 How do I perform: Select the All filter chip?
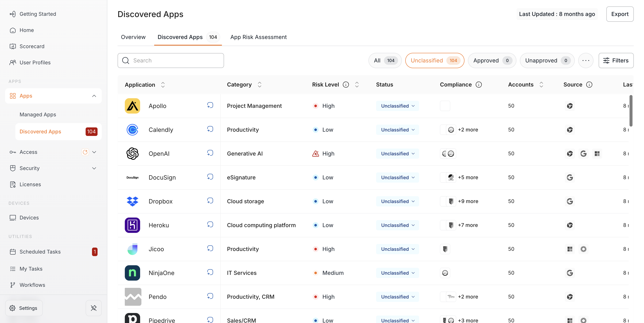[385, 61]
